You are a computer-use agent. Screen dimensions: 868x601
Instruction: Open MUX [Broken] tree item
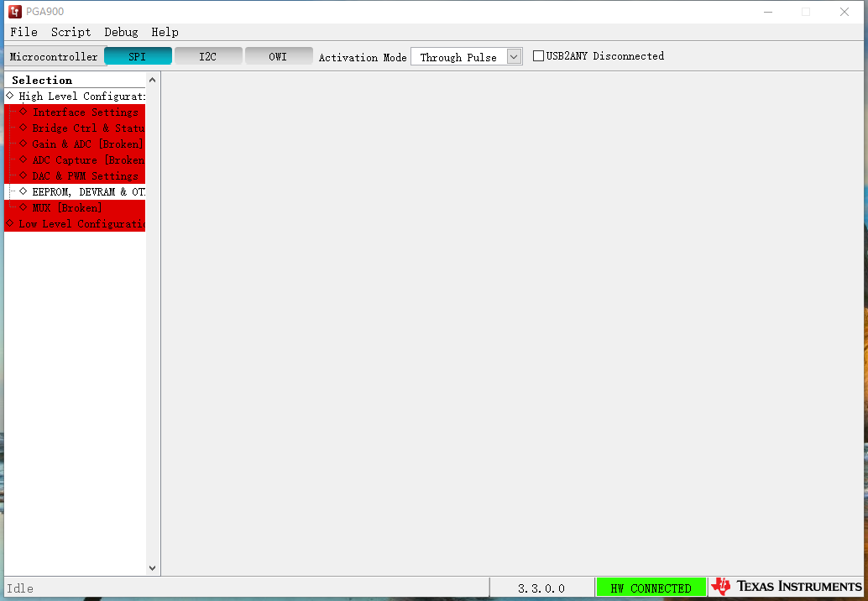pyautogui.click(x=67, y=208)
